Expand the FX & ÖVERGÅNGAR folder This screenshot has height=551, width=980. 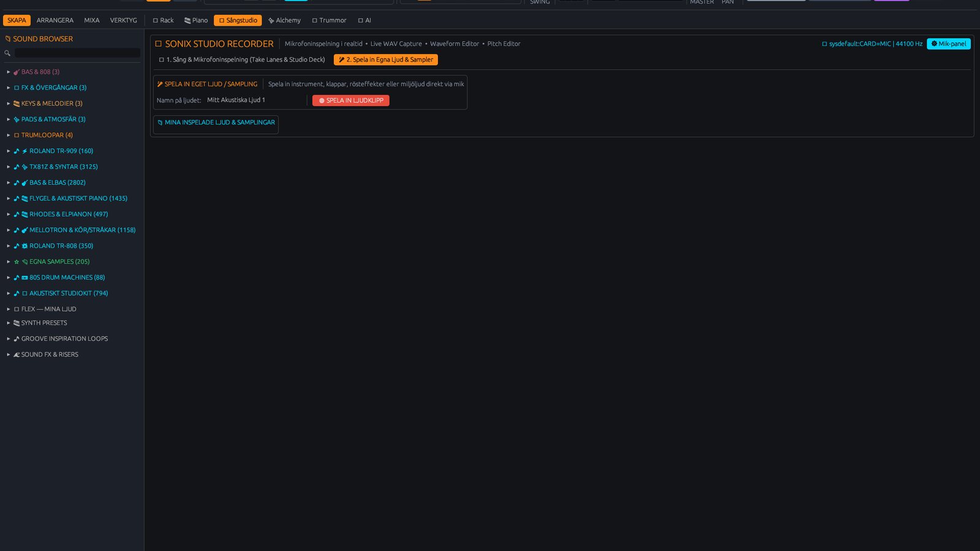coord(9,88)
